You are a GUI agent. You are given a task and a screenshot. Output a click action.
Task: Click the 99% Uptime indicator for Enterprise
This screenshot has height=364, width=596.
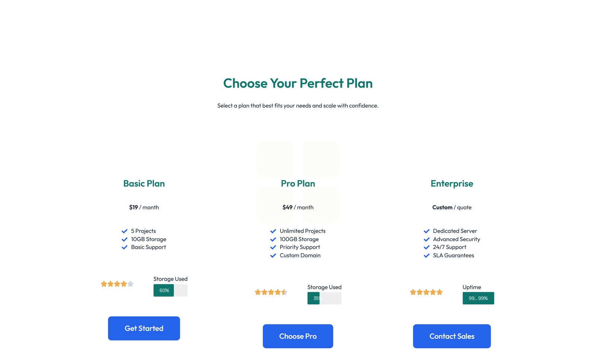[478, 298]
